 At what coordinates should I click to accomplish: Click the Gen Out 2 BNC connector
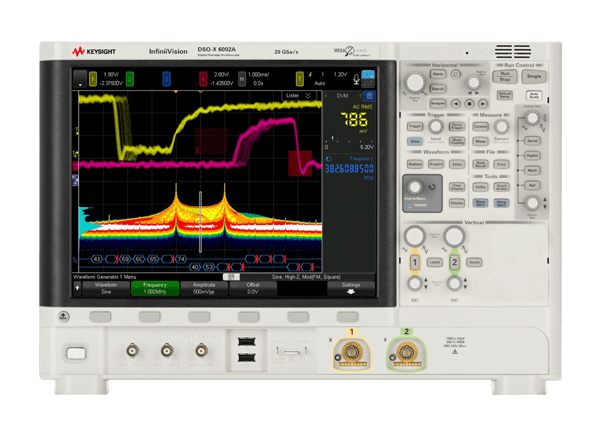[x=167, y=350]
